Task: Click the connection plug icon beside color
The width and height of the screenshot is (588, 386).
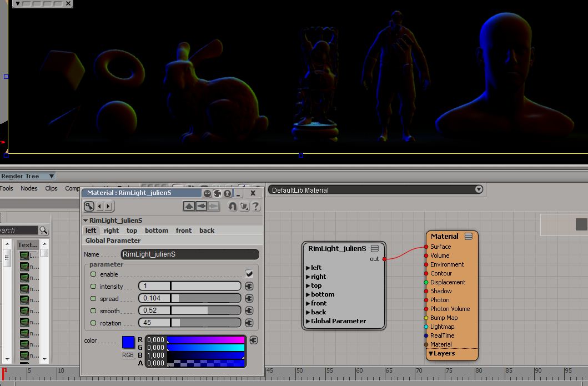Action: [x=254, y=340]
